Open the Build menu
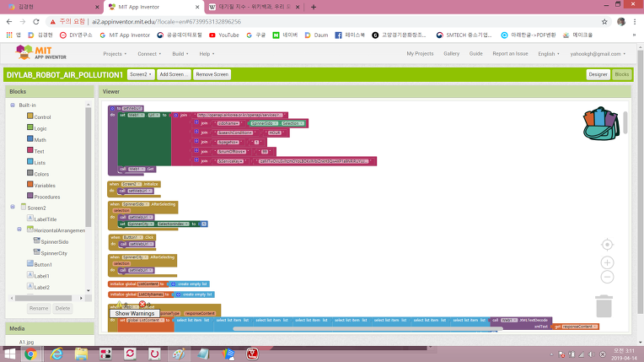Viewport: 644px width, 362px height. pos(180,54)
